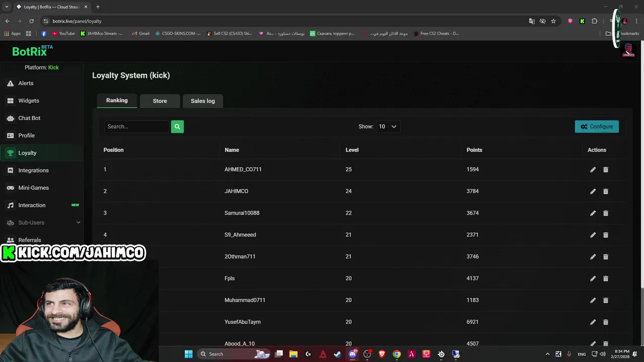Edit JAHIMCO's loyalty entry

tap(593, 192)
